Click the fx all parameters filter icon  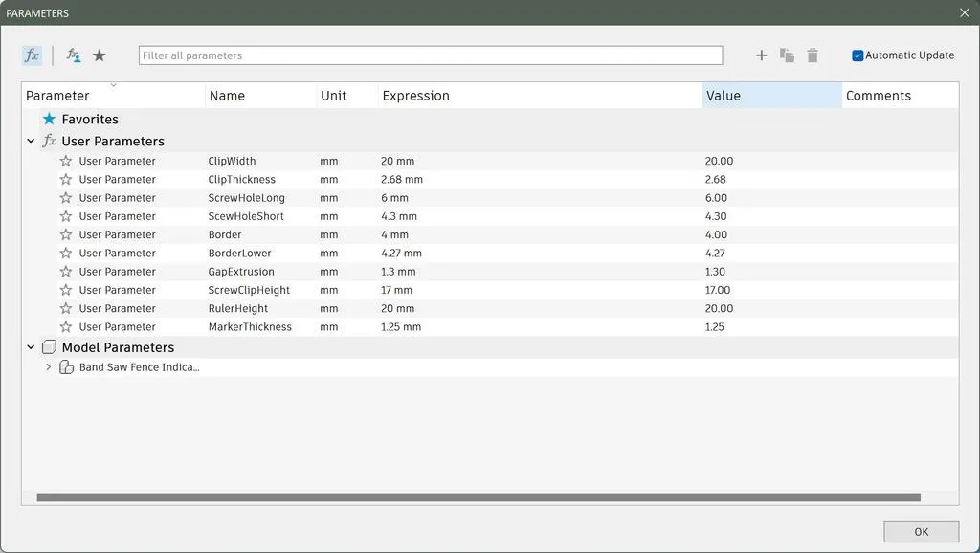32,55
